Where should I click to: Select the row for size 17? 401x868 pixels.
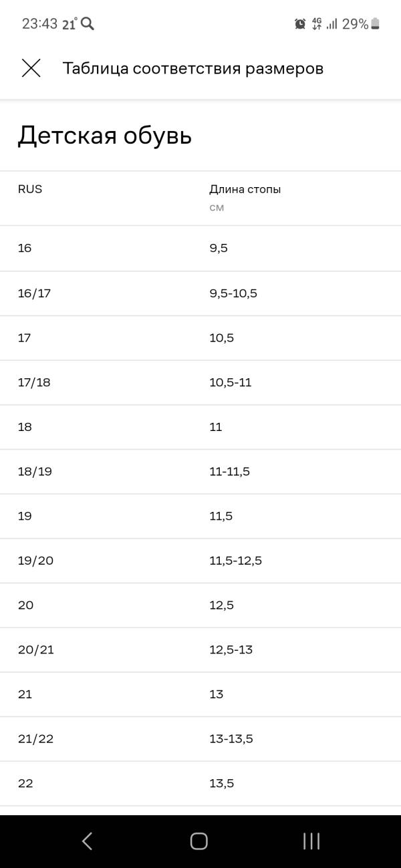pyautogui.click(x=200, y=338)
